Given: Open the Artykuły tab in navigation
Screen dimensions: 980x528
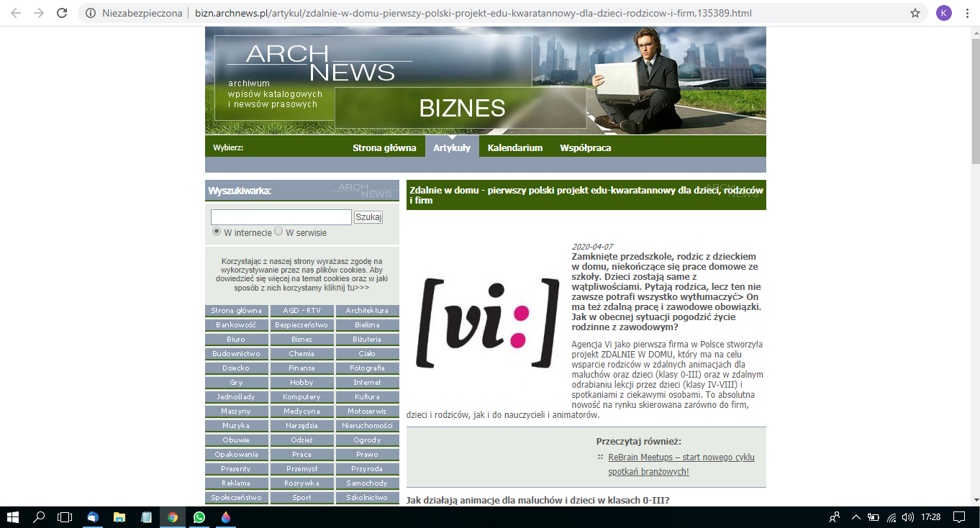Looking at the screenshot, I should [x=451, y=147].
